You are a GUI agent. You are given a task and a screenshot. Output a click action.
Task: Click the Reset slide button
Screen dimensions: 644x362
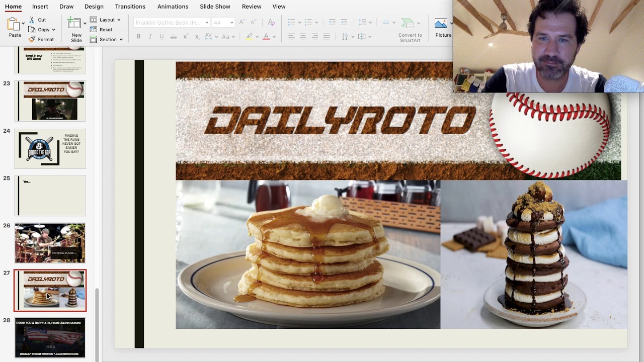pos(101,30)
